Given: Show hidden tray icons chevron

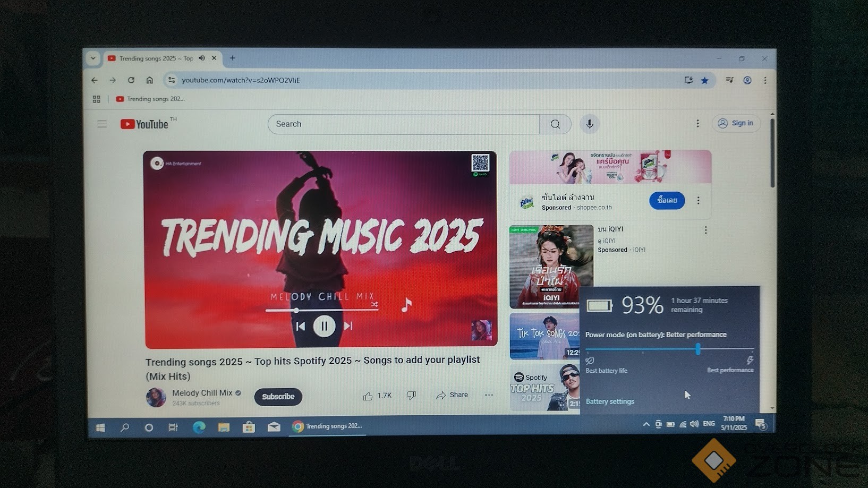Looking at the screenshot, I should [646, 424].
